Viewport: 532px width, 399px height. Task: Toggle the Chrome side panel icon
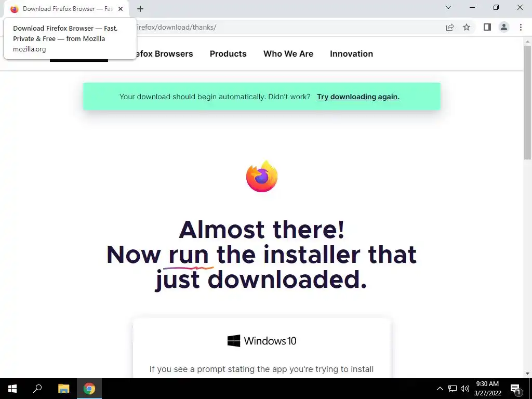pos(487,27)
